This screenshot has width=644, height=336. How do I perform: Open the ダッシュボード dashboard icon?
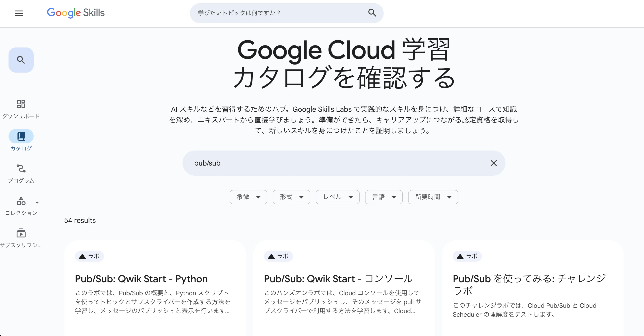click(x=21, y=104)
